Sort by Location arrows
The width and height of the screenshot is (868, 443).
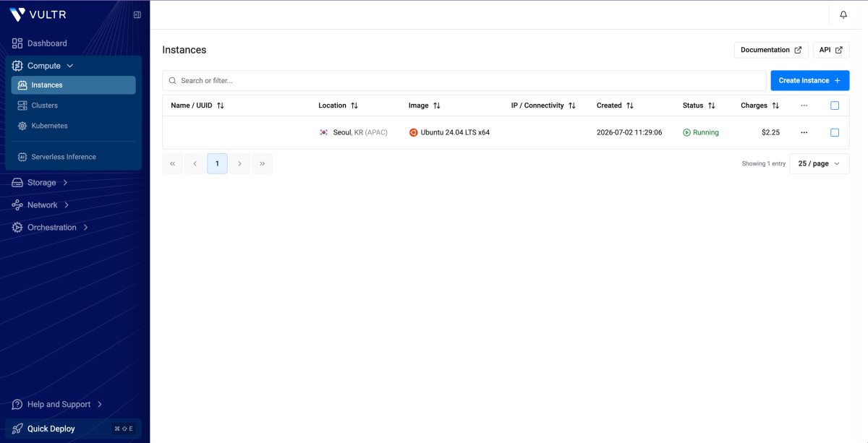[354, 106]
